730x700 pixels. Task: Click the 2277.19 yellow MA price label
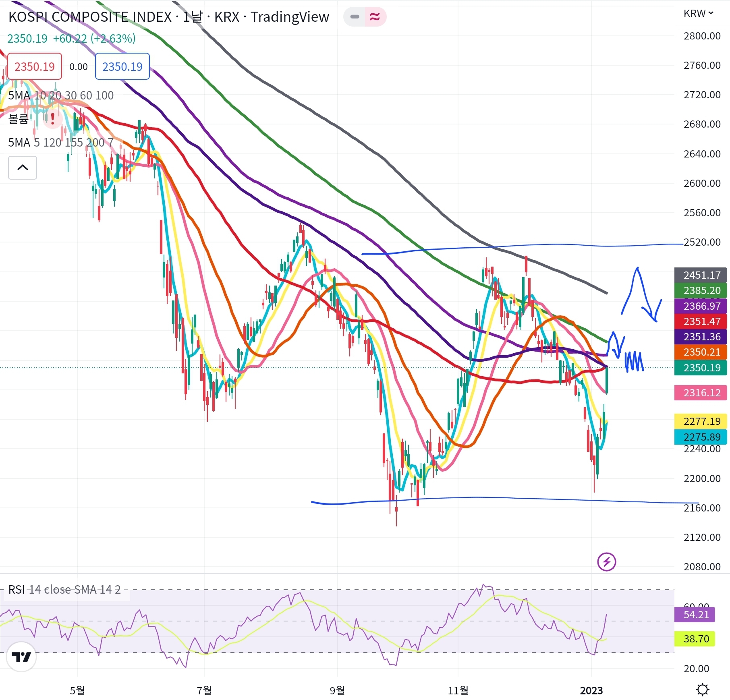tap(701, 421)
